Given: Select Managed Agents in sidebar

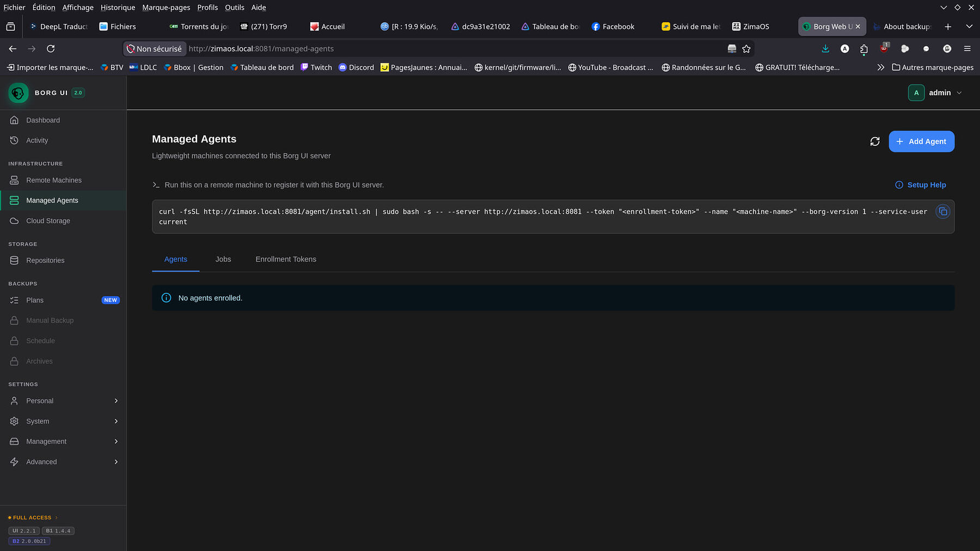Looking at the screenshot, I should (63, 200).
